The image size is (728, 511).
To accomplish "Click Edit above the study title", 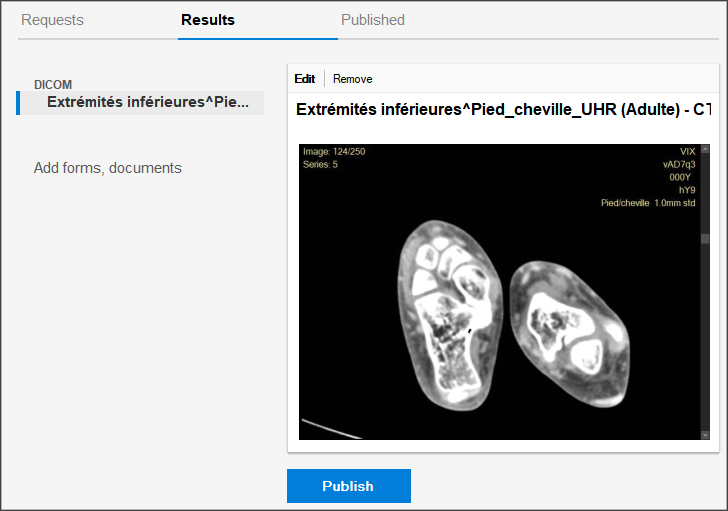I will coord(304,79).
